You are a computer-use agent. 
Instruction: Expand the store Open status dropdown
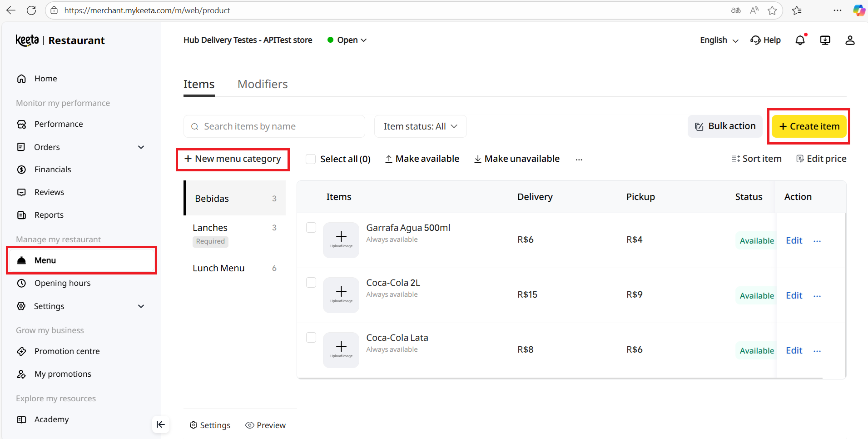(x=347, y=40)
